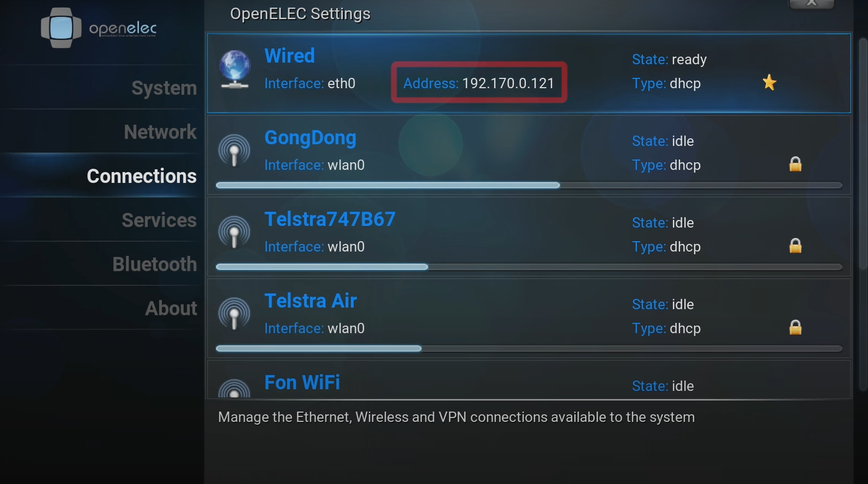Click the GongDong WiFi antenna icon
This screenshot has width=868, height=484.
(x=234, y=150)
